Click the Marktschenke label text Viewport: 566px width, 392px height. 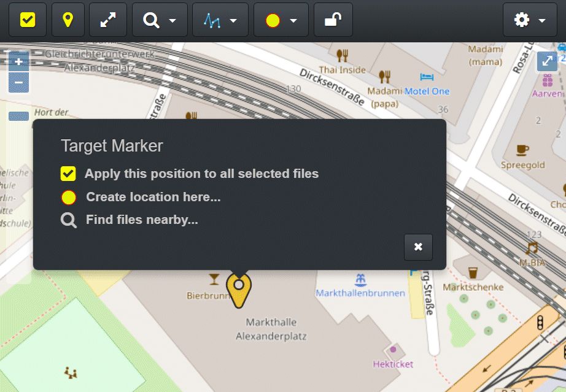473,288
